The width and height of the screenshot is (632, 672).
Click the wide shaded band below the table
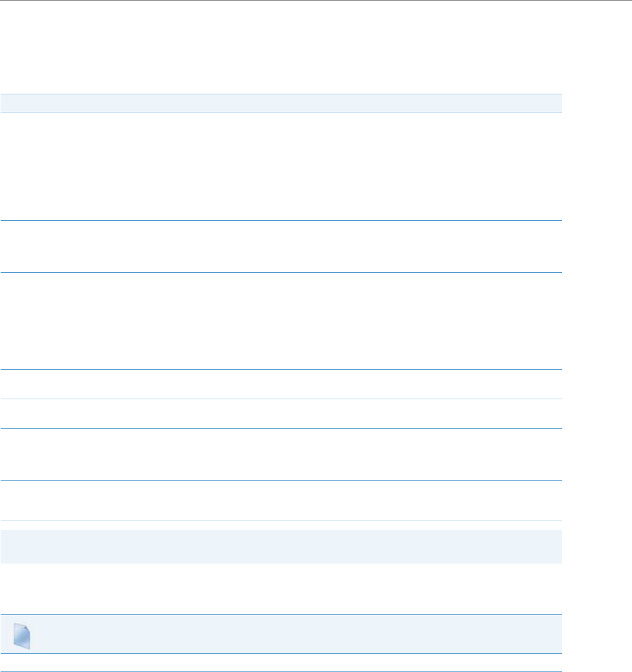(281, 547)
